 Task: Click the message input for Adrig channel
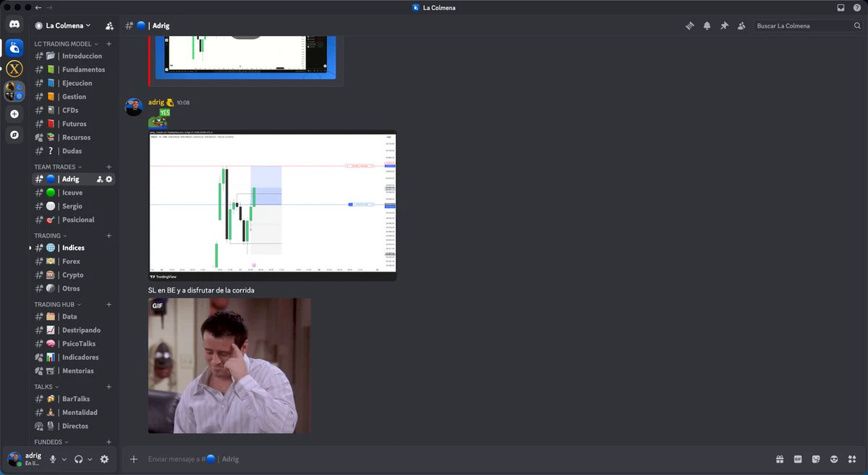(456, 459)
